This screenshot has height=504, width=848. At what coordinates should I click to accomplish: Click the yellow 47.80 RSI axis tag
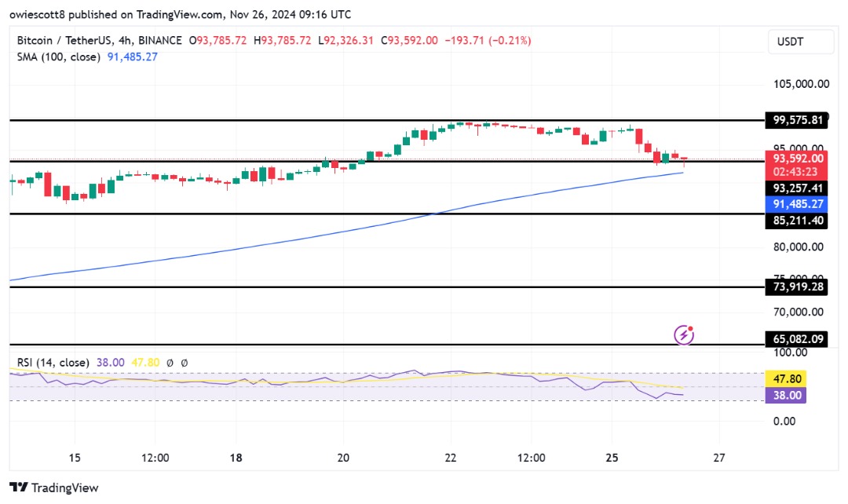788,378
